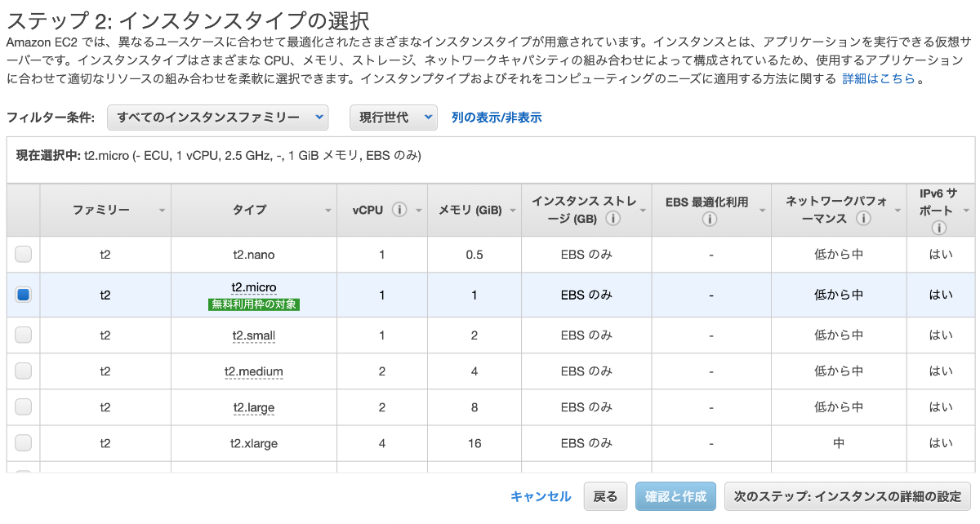Screen dimensions: 980x524
Task: Click the キャンセル link
Action: tap(541, 496)
